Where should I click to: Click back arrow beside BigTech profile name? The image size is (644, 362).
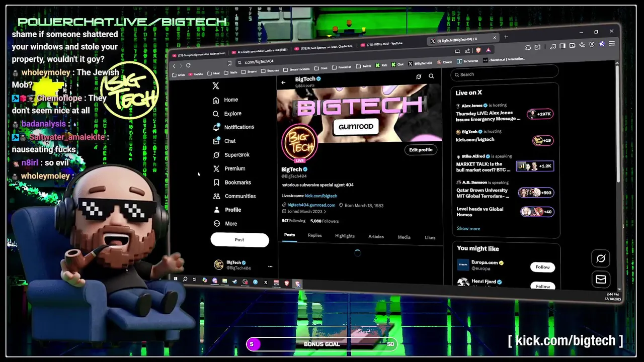pyautogui.click(x=283, y=82)
